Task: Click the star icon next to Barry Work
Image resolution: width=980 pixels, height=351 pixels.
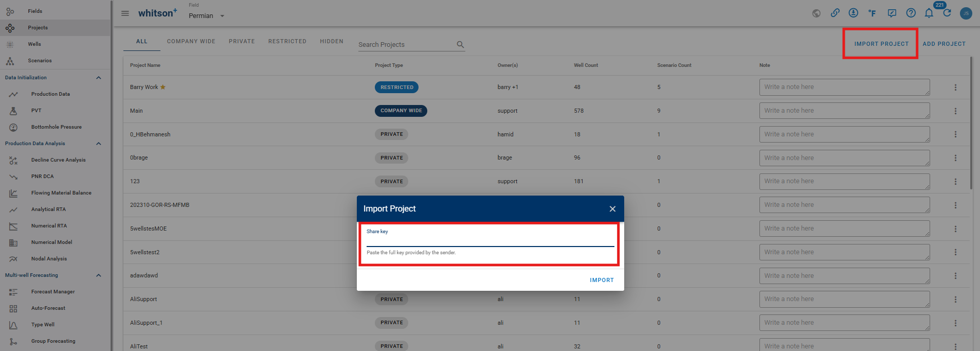Action: click(x=163, y=87)
